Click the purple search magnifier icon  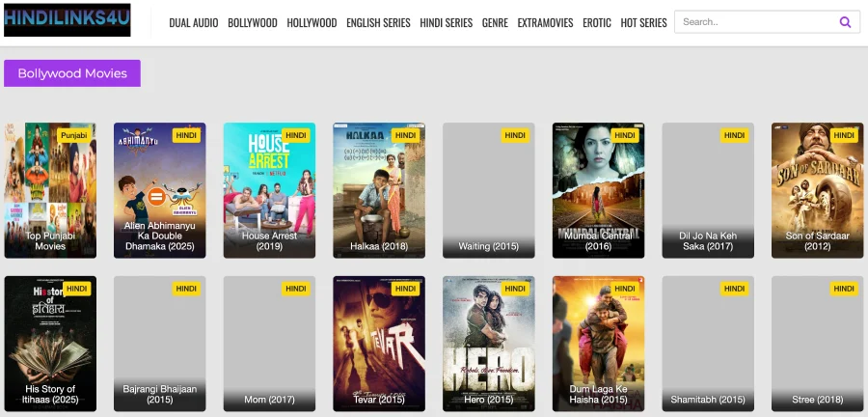coord(845,22)
